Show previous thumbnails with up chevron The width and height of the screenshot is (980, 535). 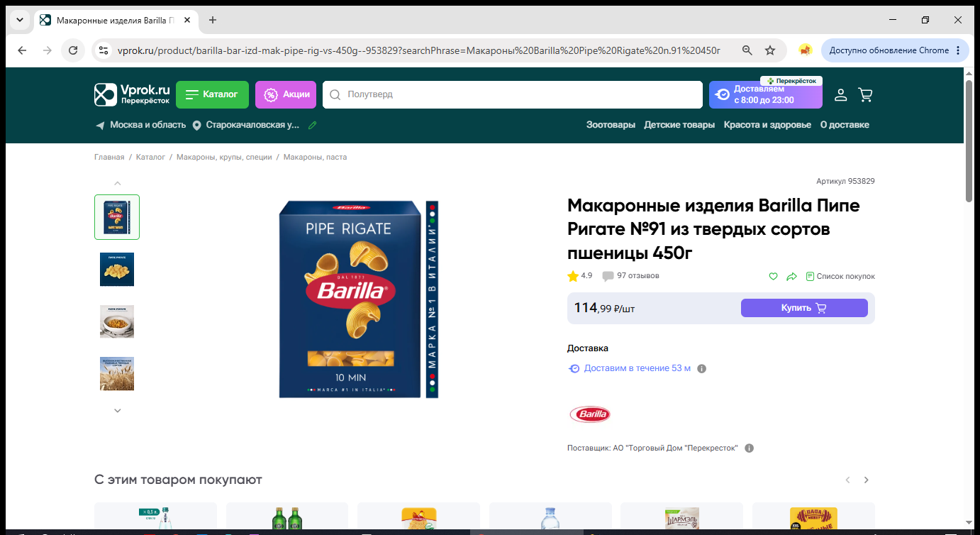118,183
